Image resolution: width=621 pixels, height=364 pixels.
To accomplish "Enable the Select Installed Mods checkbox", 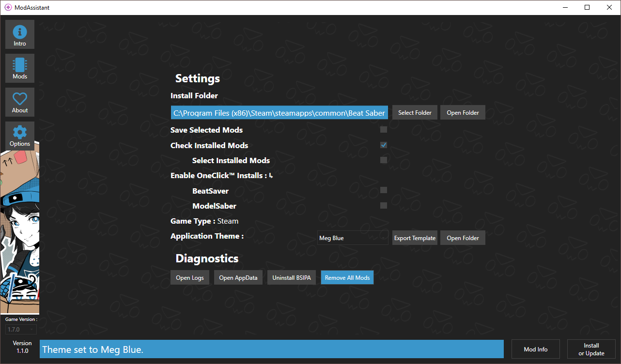I will click(384, 160).
